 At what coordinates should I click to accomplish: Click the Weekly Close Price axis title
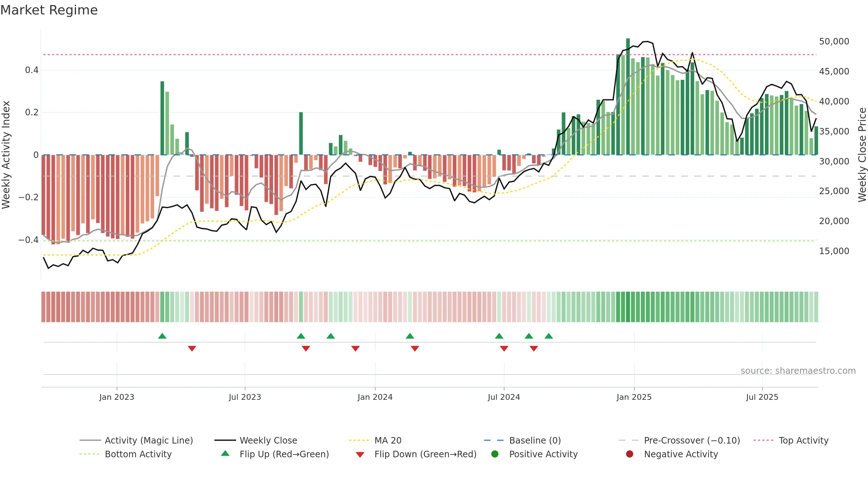862,155
